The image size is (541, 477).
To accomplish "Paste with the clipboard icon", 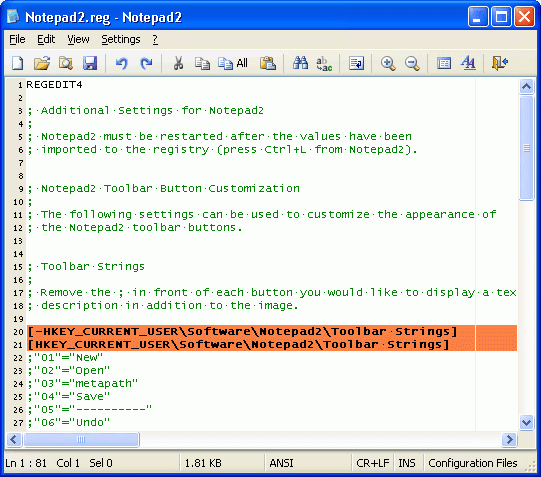I will pyautogui.click(x=268, y=63).
